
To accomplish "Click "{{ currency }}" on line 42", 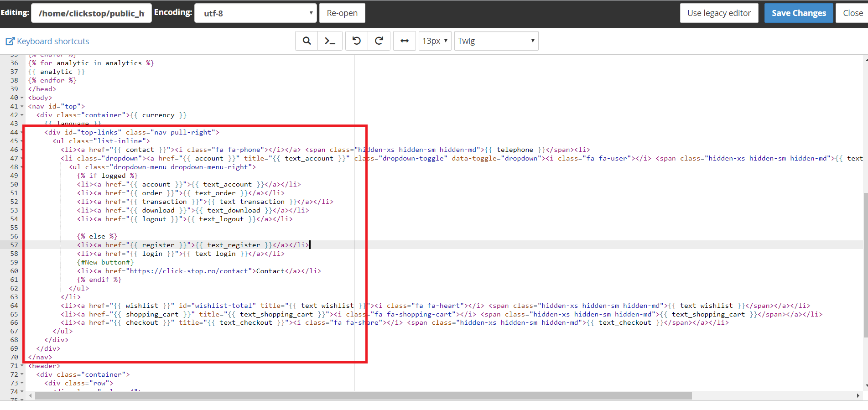I will coord(158,115).
